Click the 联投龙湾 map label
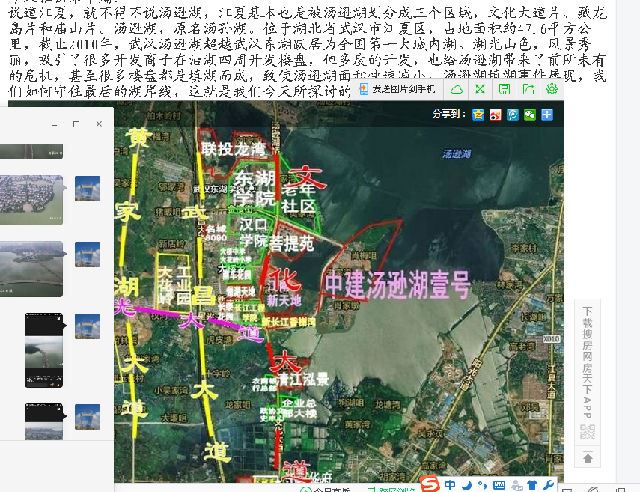The image size is (640, 492). [233, 149]
